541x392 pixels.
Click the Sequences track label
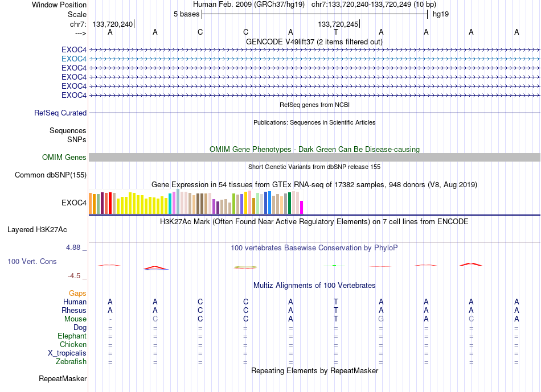(68, 130)
